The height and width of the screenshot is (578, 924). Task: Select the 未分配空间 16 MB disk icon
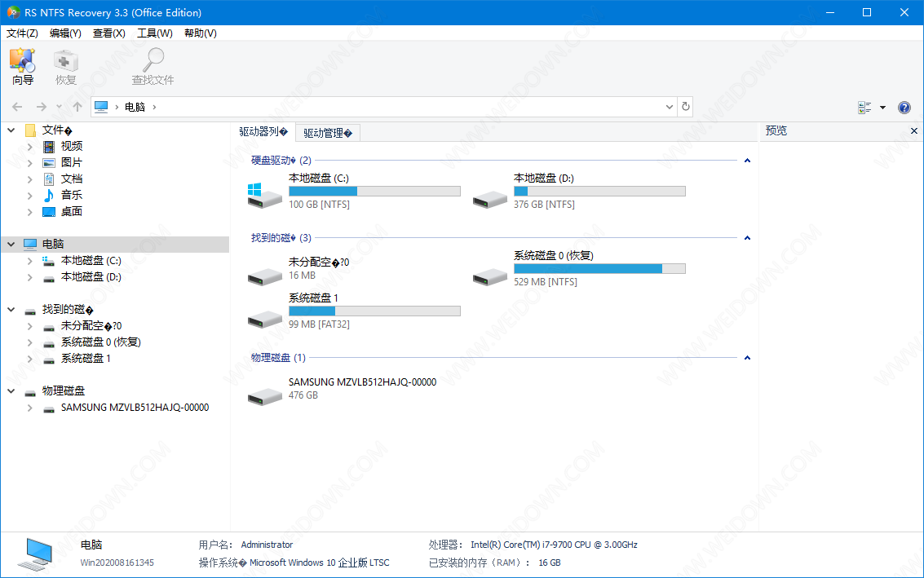264,276
